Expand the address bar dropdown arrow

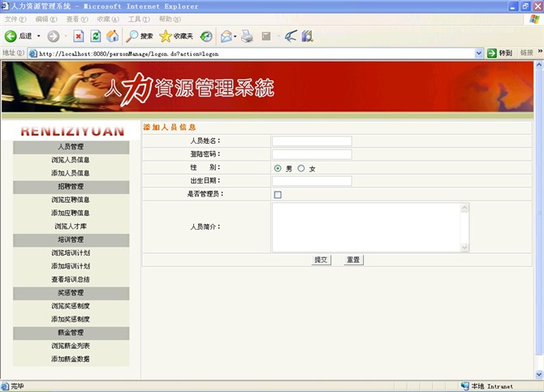click(x=479, y=53)
